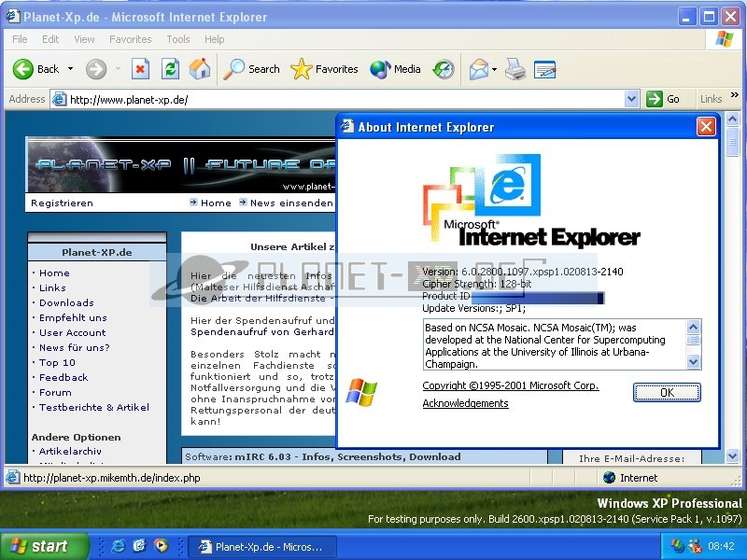Image resolution: width=747 pixels, height=560 pixels.
Task: Open Feedback in the sidebar
Action: pyautogui.click(x=63, y=377)
